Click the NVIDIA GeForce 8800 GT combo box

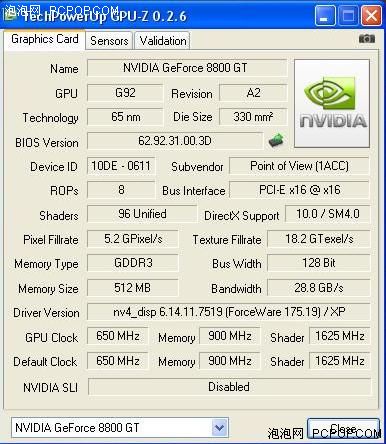tap(120, 427)
